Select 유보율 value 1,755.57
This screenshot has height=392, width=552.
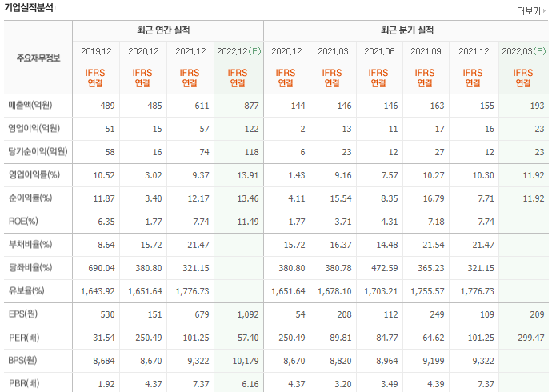(x=427, y=291)
